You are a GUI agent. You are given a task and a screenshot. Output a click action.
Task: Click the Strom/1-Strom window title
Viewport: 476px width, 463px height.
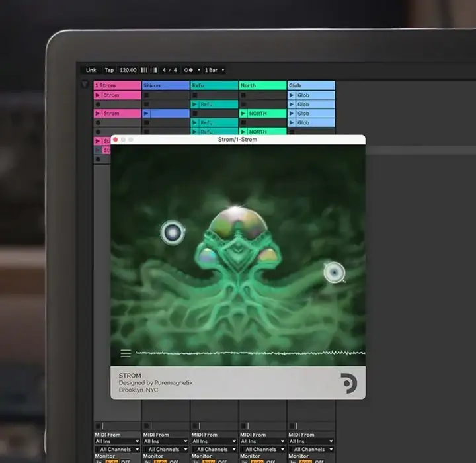coord(238,140)
